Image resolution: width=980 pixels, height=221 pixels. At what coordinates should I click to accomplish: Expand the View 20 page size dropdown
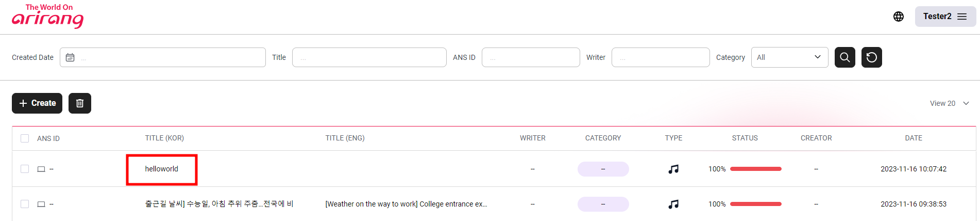tap(949, 103)
